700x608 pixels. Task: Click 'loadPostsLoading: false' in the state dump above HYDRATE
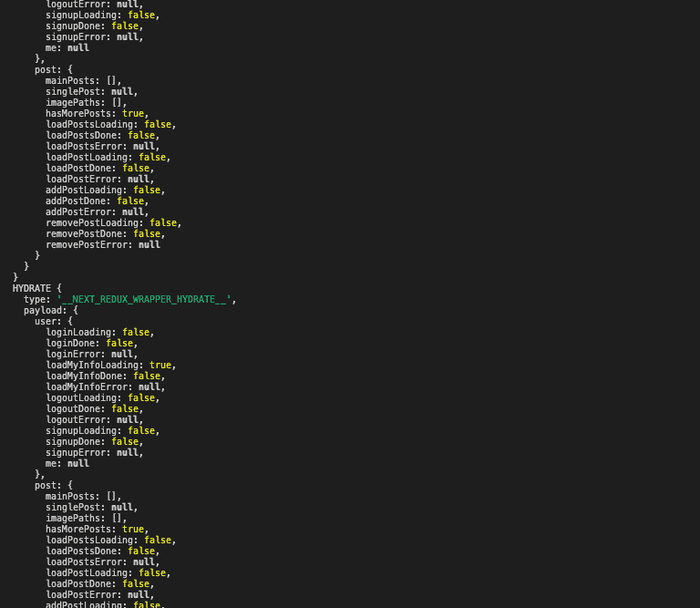tap(110, 125)
